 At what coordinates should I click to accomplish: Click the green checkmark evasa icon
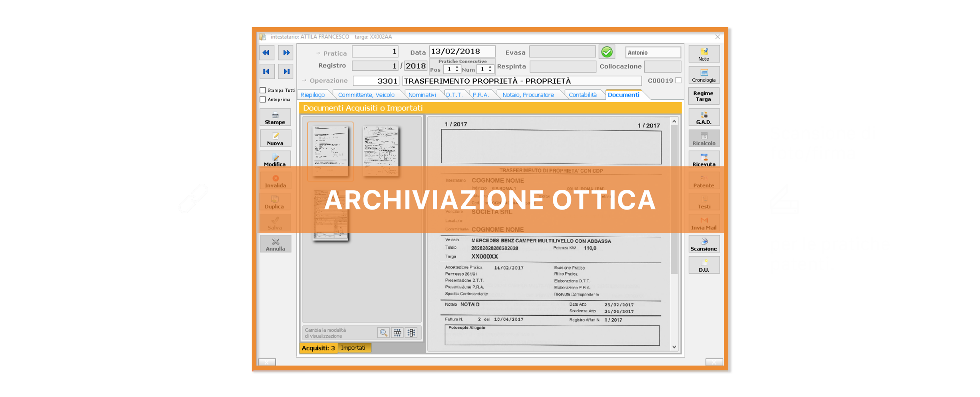607,52
